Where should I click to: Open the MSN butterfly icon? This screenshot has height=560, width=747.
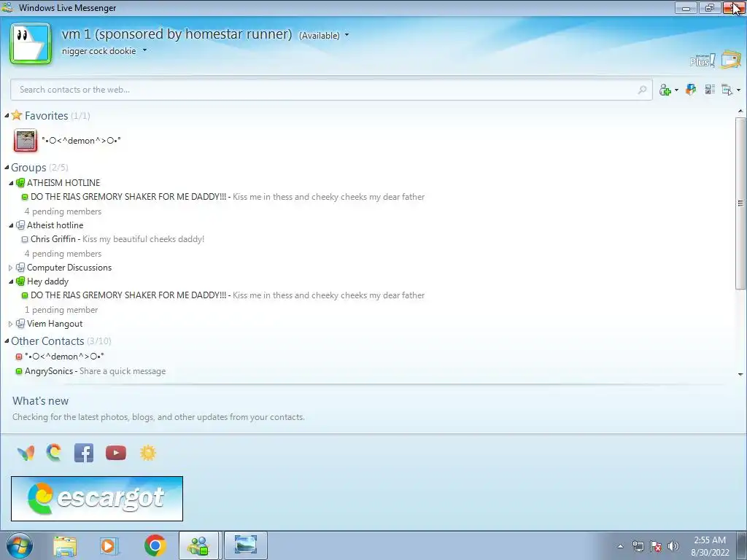click(x=26, y=453)
